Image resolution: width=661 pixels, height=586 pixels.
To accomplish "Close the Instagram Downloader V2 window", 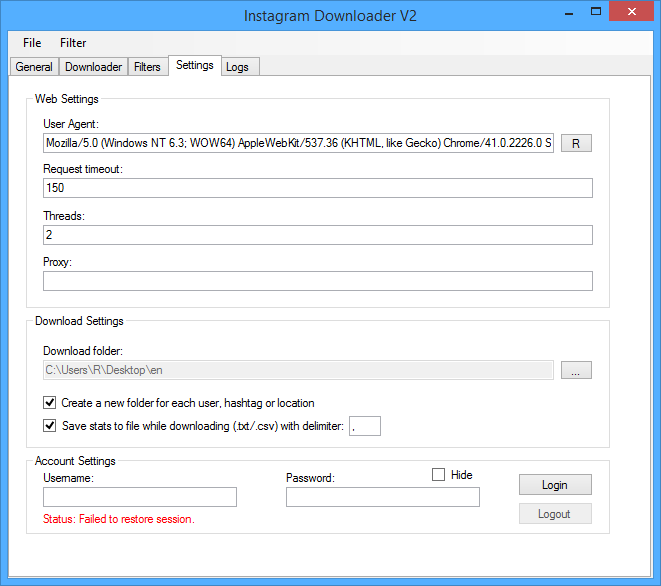I will coord(631,11).
